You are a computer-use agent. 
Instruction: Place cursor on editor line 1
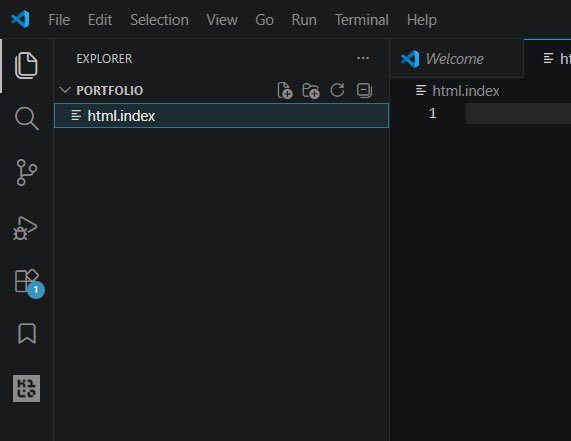pos(518,113)
